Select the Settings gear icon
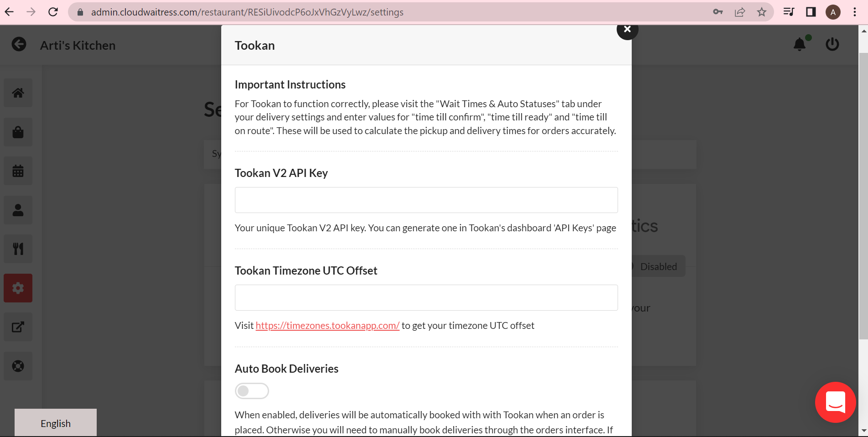This screenshot has width=868, height=437. 18,288
